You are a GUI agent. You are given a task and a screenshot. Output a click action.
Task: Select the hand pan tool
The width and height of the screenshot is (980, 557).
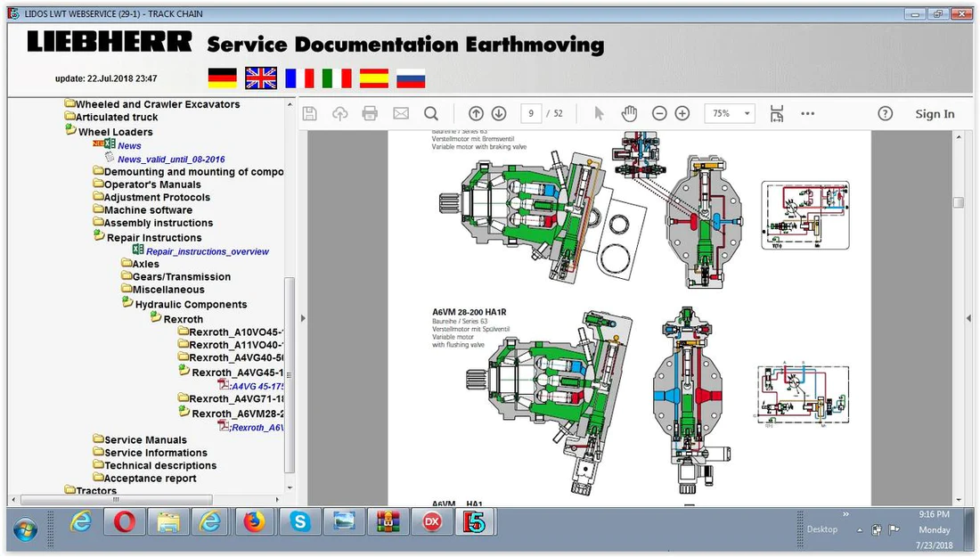point(629,113)
